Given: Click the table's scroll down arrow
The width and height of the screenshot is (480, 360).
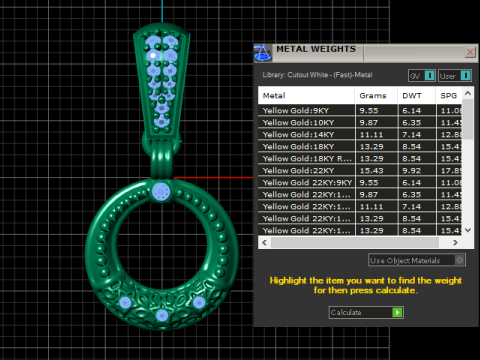Looking at the screenshot, I should (x=468, y=230).
